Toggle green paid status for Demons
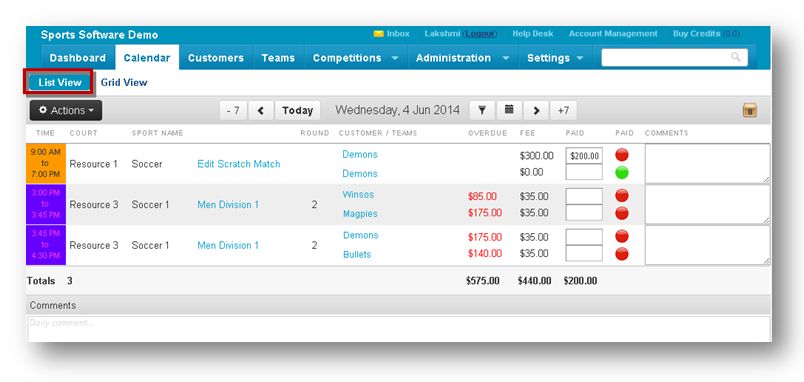 (622, 173)
